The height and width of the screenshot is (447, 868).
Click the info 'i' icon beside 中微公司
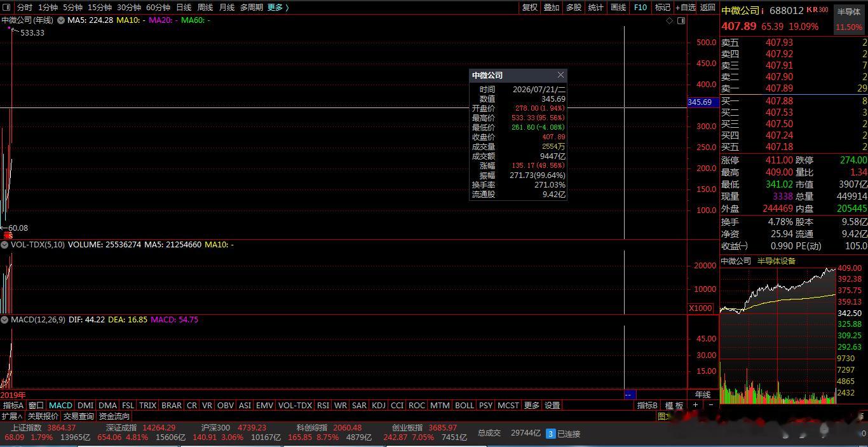(763, 10)
